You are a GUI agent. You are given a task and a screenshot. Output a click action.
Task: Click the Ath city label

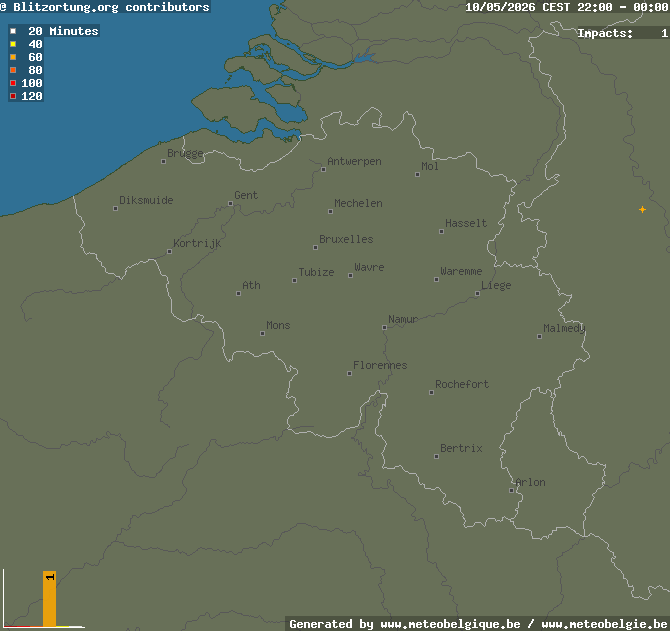coord(251,285)
